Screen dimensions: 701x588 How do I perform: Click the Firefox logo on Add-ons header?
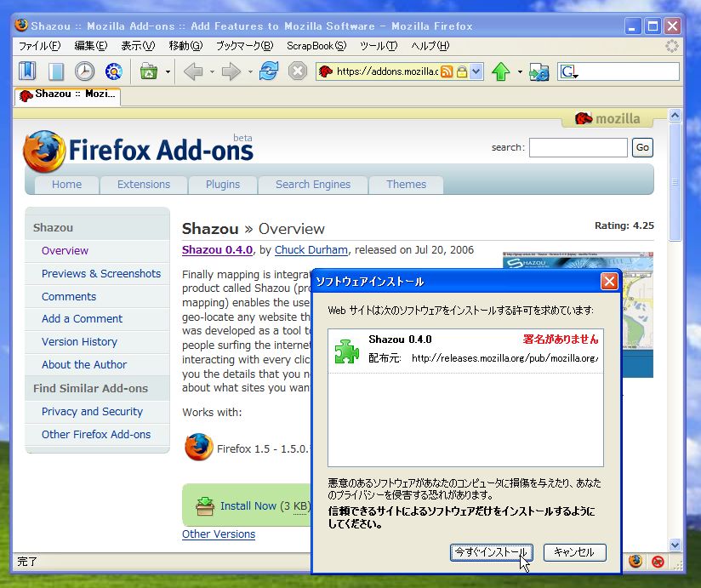(44, 151)
